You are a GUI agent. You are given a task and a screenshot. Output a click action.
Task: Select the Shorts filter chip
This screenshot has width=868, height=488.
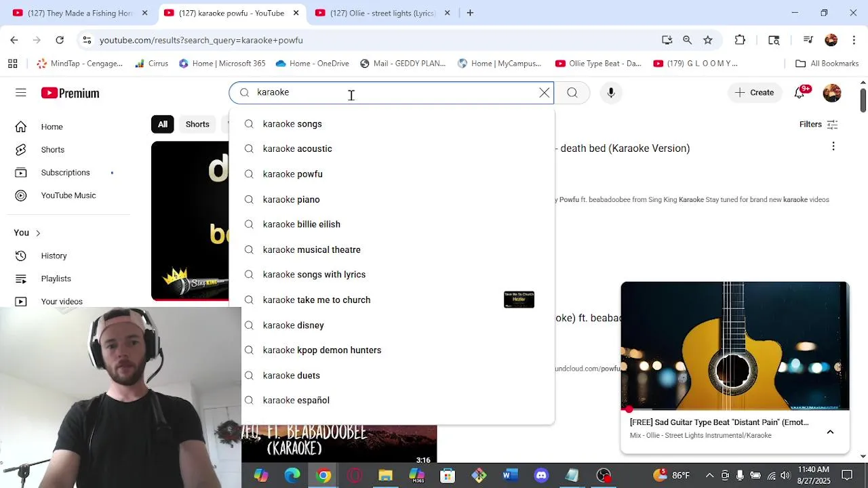pos(197,124)
